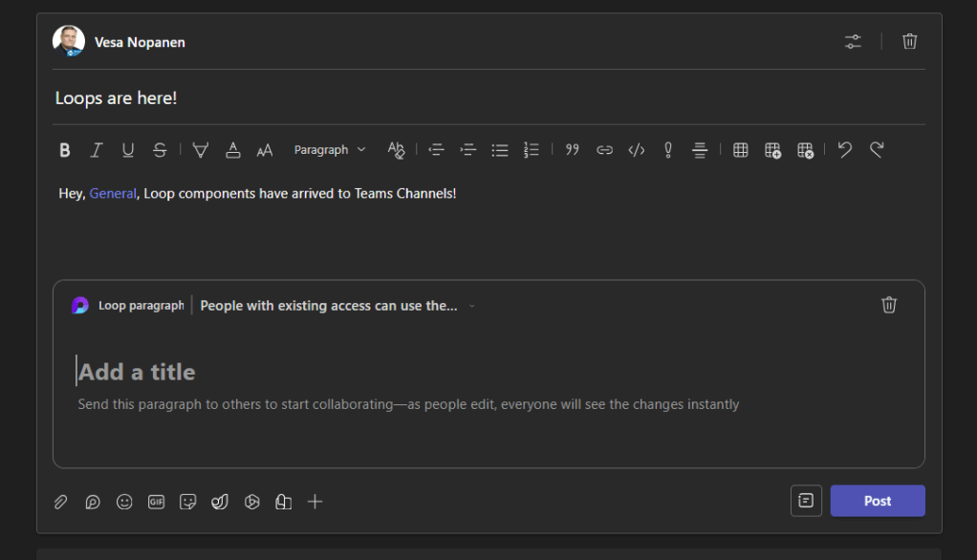977x560 pixels.
Task: Open the font size options
Action: pos(265,150)
